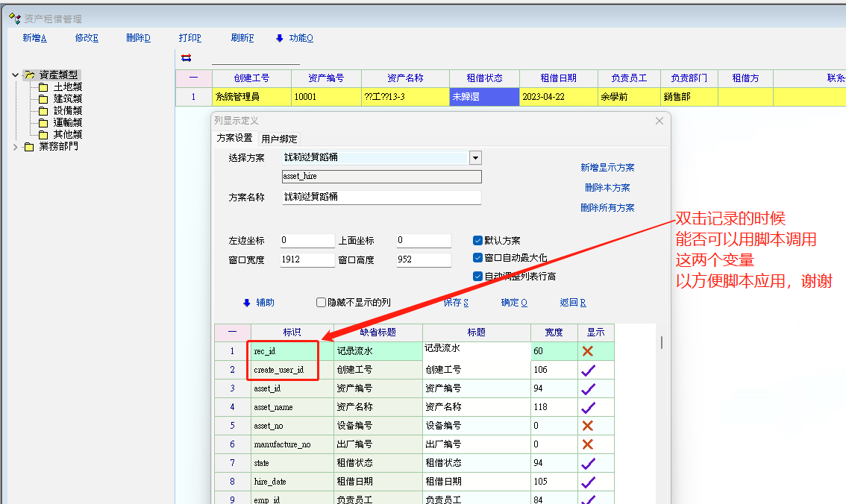The width and height of the screenshot is (846, 504).
Task: Click the red X for manufacture_no row
Action: point(588,444)
